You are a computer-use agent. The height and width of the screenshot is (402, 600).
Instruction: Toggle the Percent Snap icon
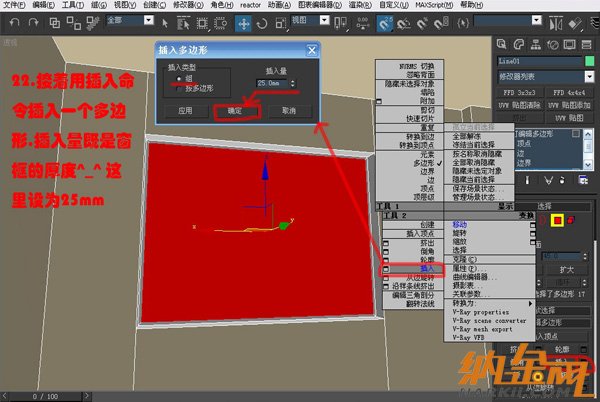pyautogui.click(x=422, y=24)
